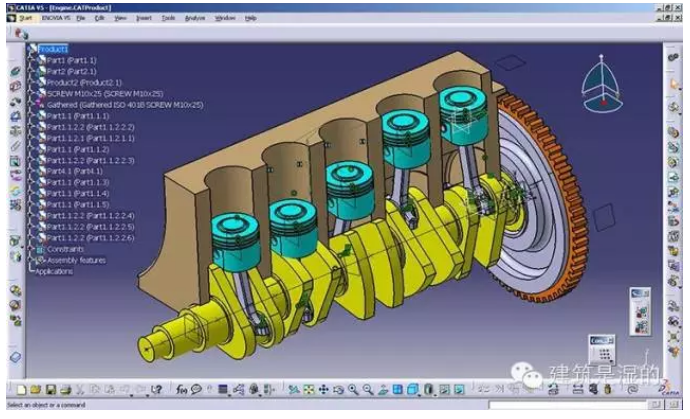This screenshot has width=690, height=419.
Task: Open the Analyze menu
Action: [195, 18]
